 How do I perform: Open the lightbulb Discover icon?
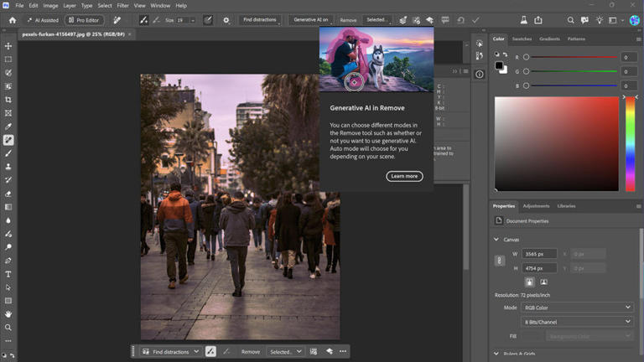tap(600, 20)
